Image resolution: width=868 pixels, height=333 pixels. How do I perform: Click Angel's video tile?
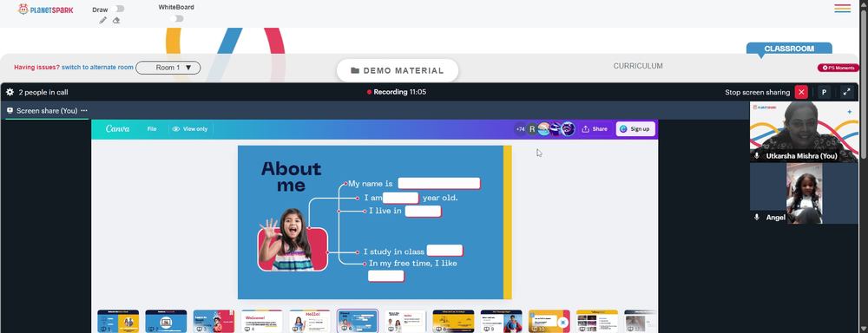pos(804,193)
